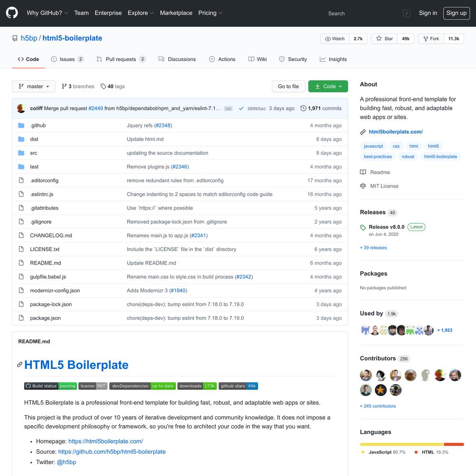Screen dimensions: 476x476
Task: Expand the Pricing menu
Action: click(x=210, y=13)
